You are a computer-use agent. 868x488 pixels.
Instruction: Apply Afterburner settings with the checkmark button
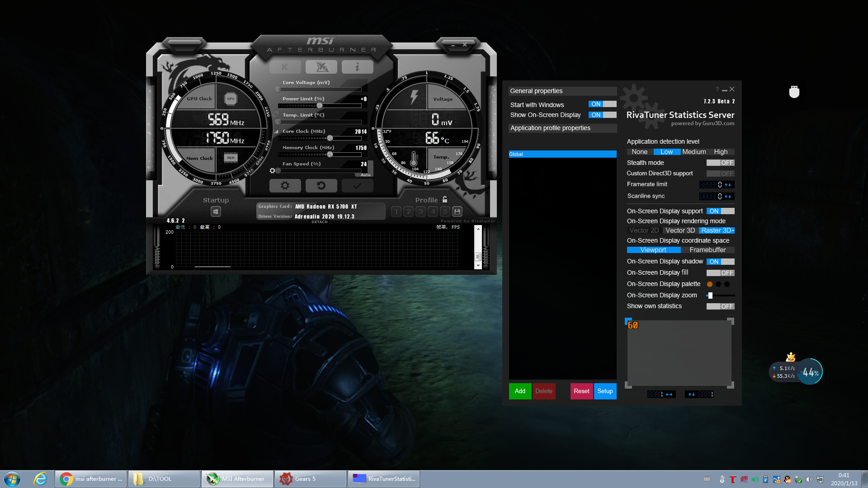pos(357,185)
